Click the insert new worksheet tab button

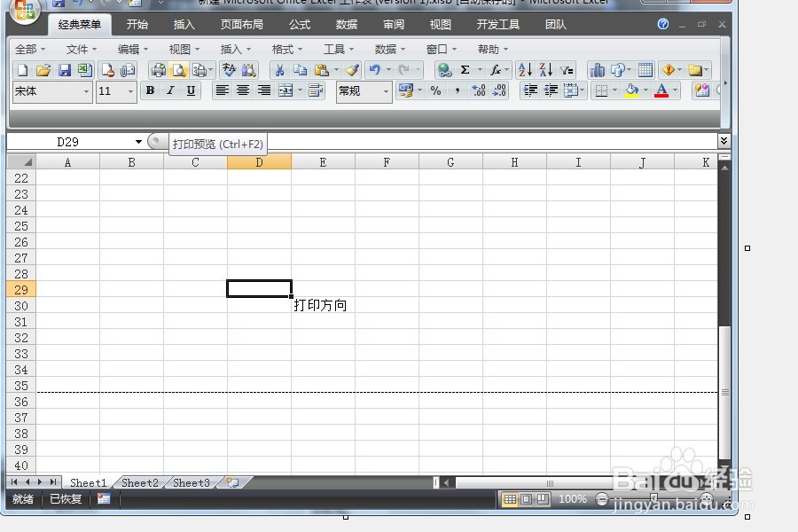coord(233,482)
